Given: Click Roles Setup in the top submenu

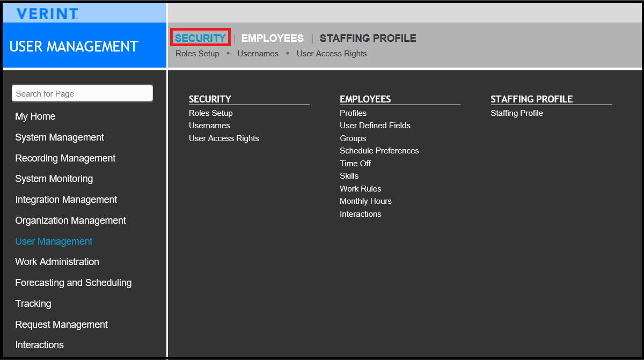Looking at the screenshot, I should (x=197, y=54).
